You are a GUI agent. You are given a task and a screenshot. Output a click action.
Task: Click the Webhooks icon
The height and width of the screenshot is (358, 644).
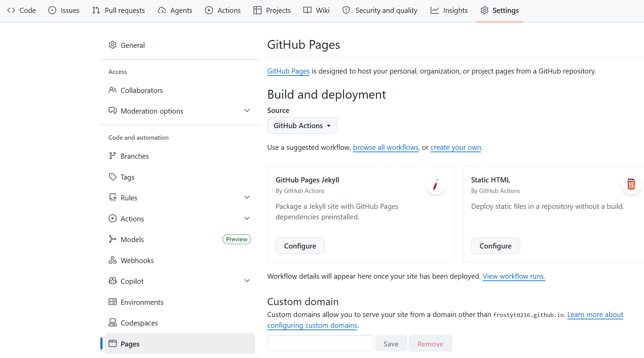coord(113,260)
